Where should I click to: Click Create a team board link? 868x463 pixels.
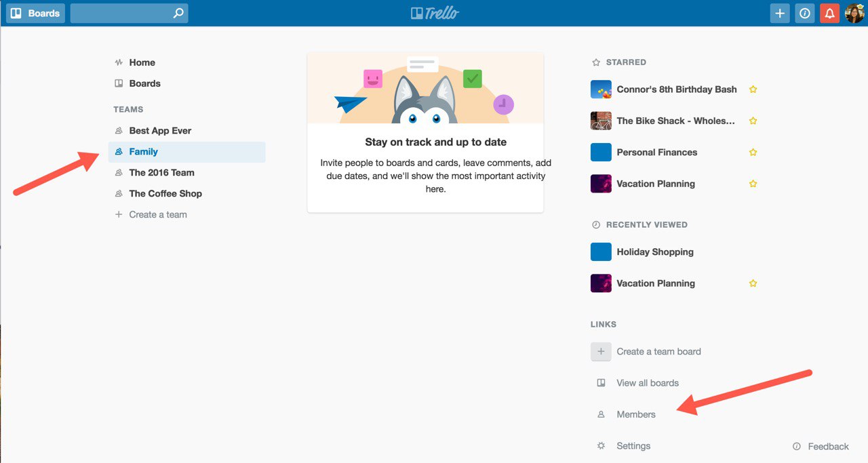[658, 352]
